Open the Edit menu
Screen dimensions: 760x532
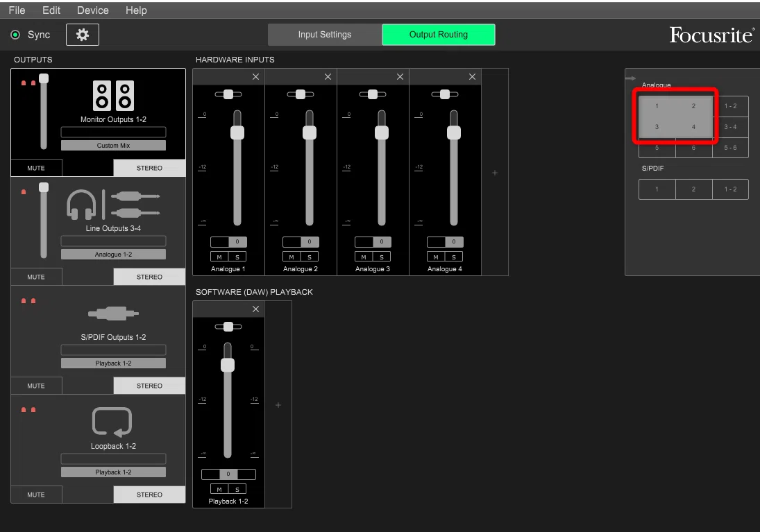51,10
